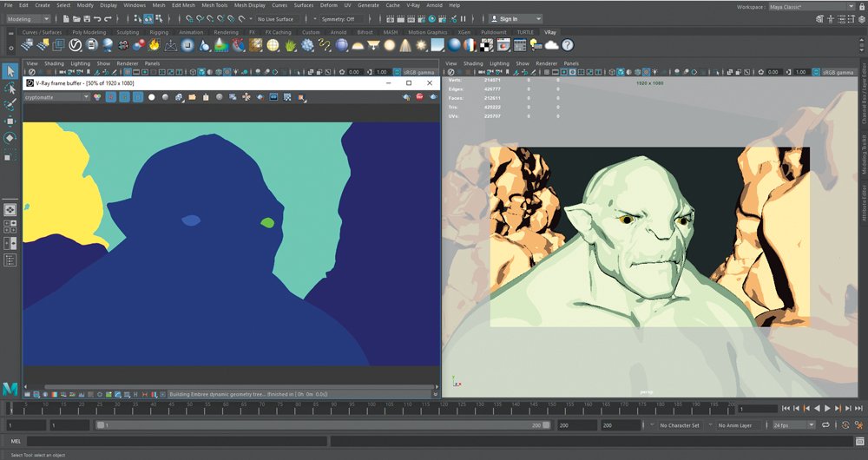Image resolution: width=868 pixels, height=460 pixels.
Task: Click the checkerboard material shelf icon
Action: click(x=487, y=45)
